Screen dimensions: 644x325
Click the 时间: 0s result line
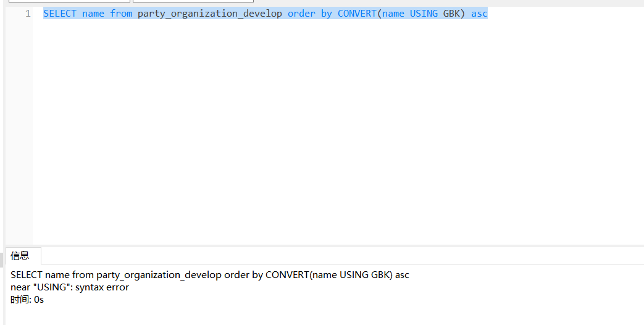pos(27,300)
